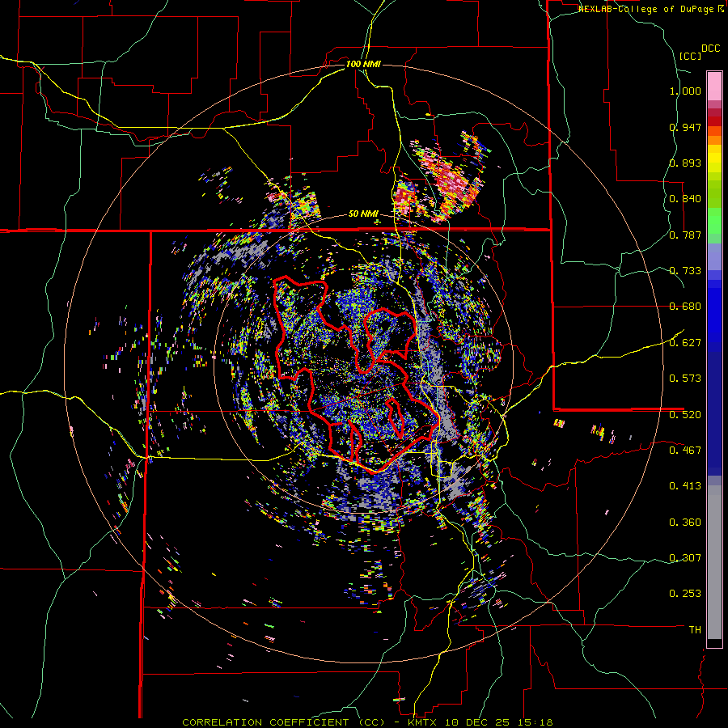Pick the pink color band beside 1.000
Screen dimensions: 728x728
[x=714, y=86]
